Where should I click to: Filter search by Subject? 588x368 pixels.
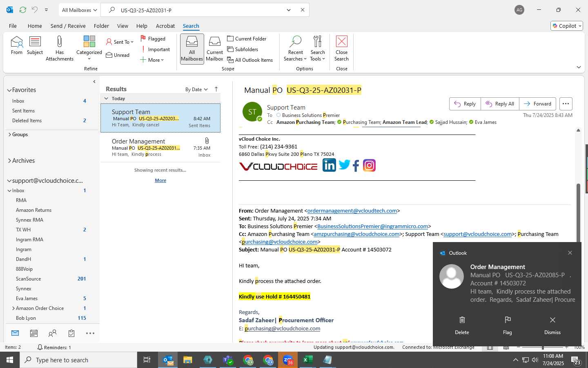pos(35,45)
